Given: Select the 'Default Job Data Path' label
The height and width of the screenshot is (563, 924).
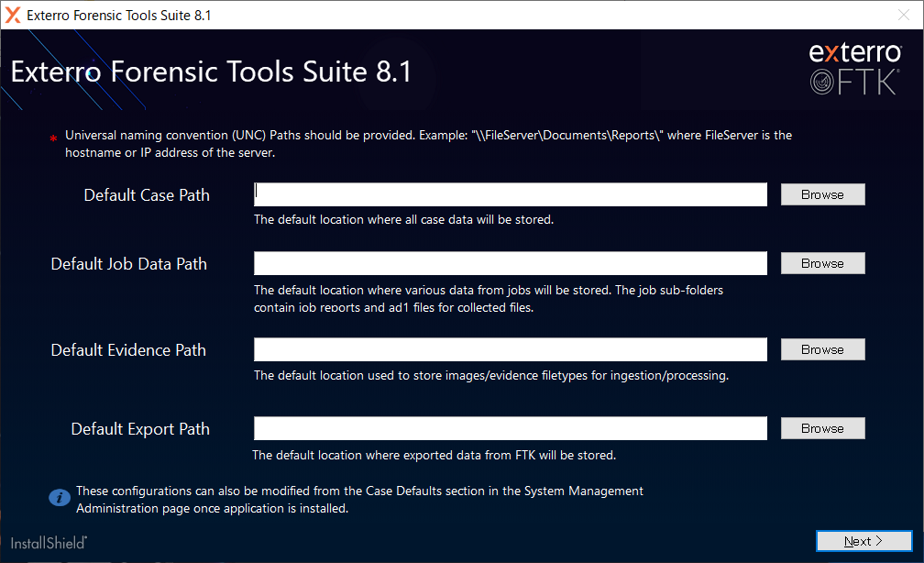Looking at the screenshot, I should (x=129, y=264).
